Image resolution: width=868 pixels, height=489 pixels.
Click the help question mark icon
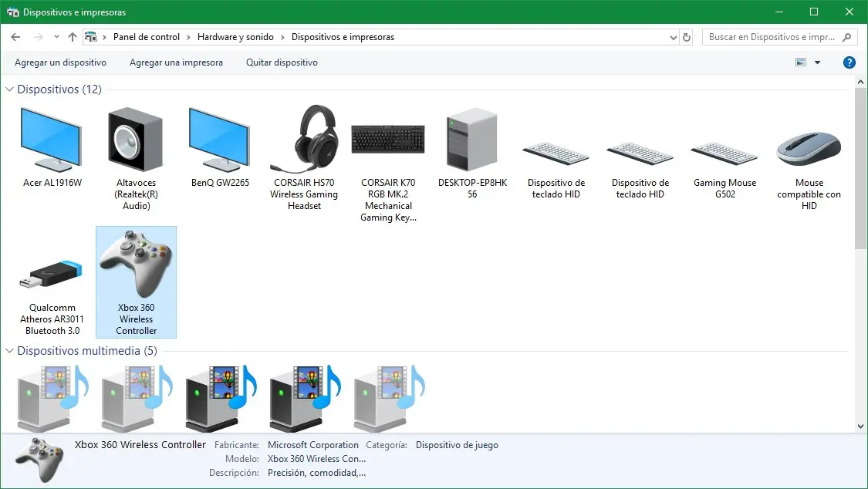(x=849, y=62)
